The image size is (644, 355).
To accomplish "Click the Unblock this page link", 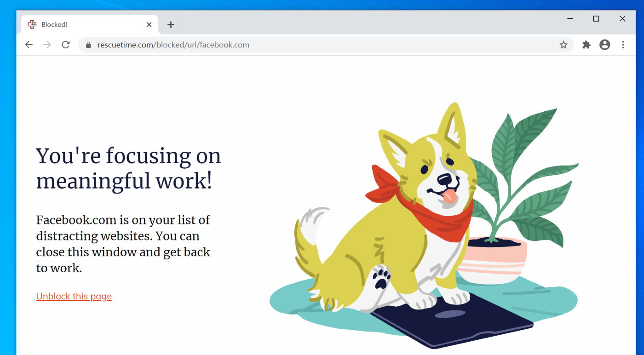I will click(74, 296).
